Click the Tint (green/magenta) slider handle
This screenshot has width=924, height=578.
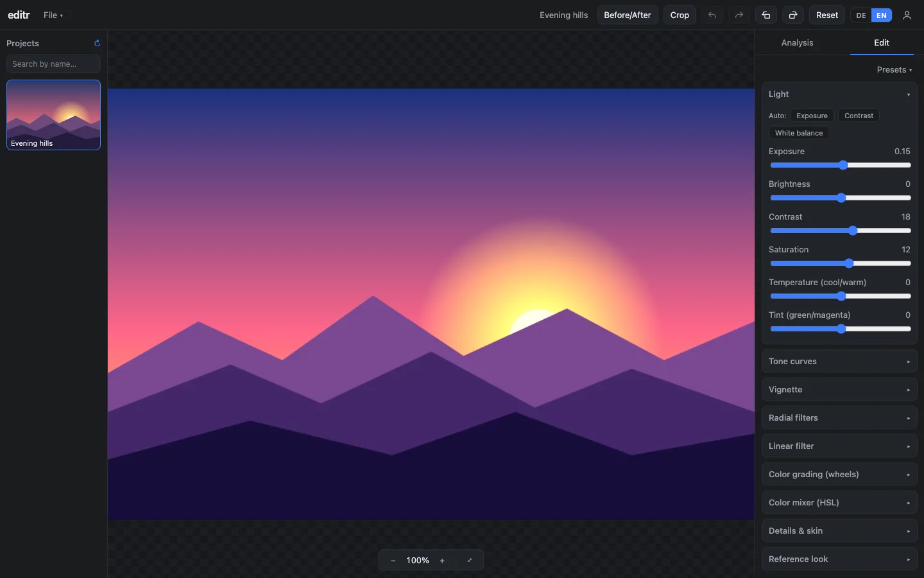[841, 329]
